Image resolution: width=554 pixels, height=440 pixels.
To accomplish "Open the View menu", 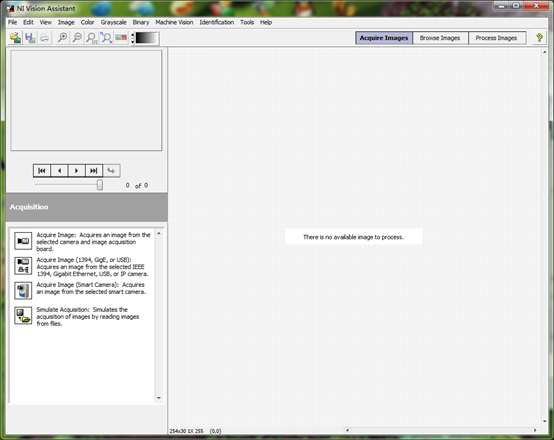I will pos(46,22).
